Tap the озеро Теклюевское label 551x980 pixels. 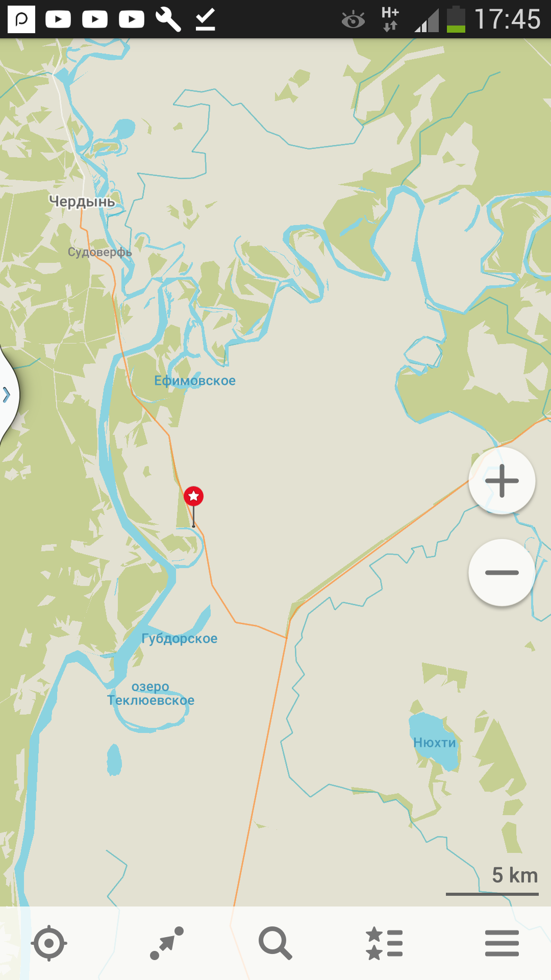point(151,694)
